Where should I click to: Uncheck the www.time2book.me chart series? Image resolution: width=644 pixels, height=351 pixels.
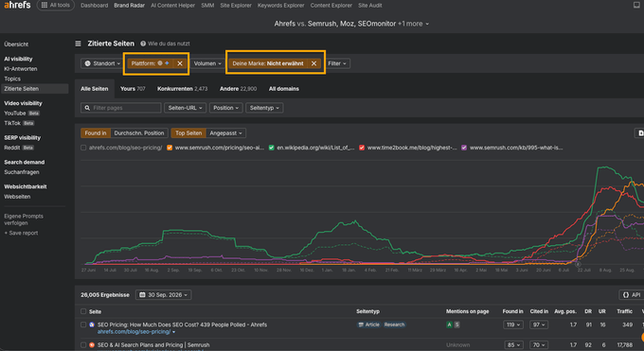pos(362,148)
